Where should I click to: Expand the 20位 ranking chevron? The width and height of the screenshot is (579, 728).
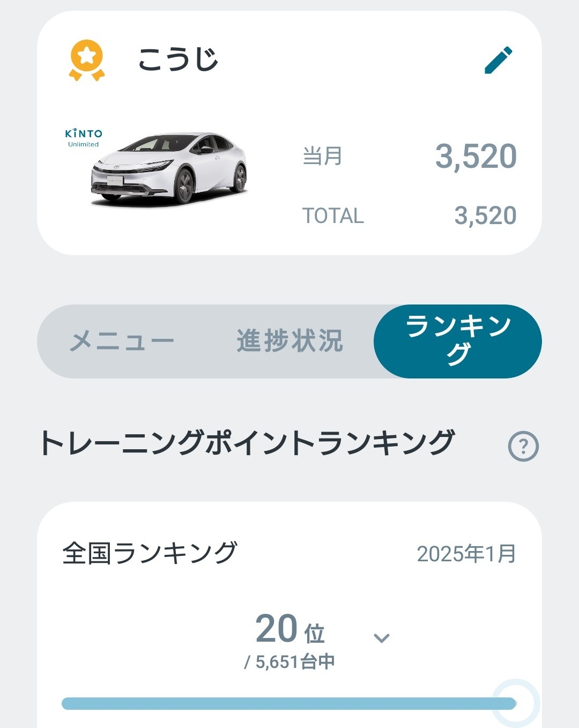[381, 638]
